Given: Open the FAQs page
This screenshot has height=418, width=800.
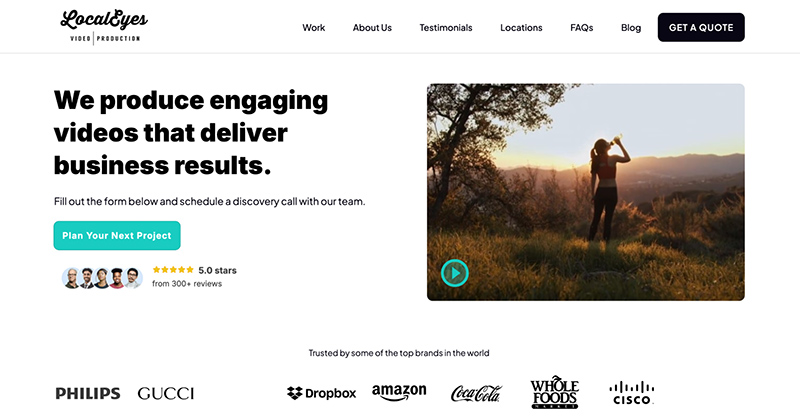Looking at the screenshot, I should coord(582,28).
